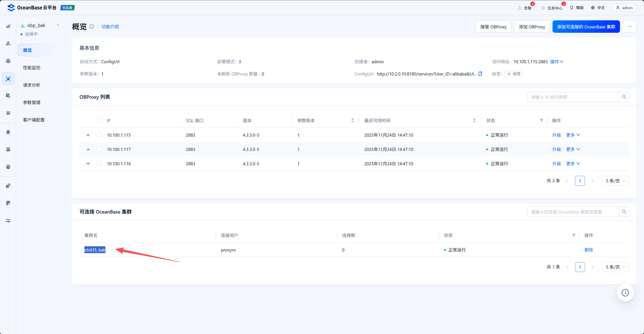Image resolution: width=644 pixels, height=334 pixels.
Task: Toggle the select-all checkbox in IP header
Action: (x=99, y=120)
